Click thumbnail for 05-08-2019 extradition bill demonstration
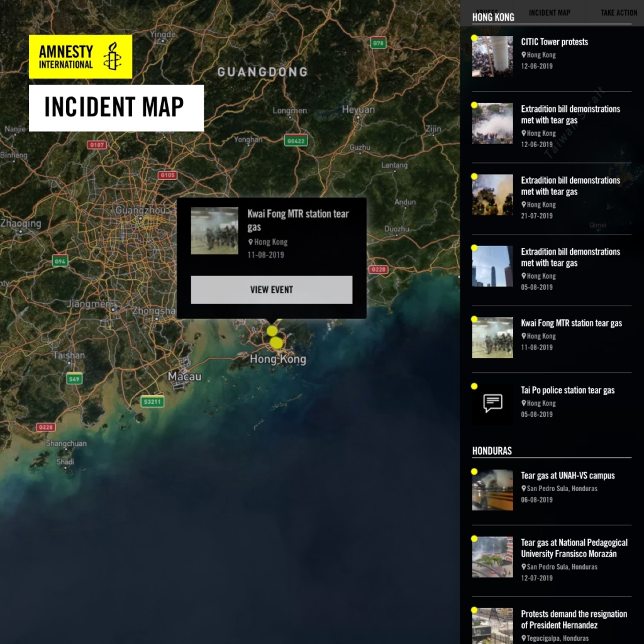The image size is (644, 644). tap(492, 266)
